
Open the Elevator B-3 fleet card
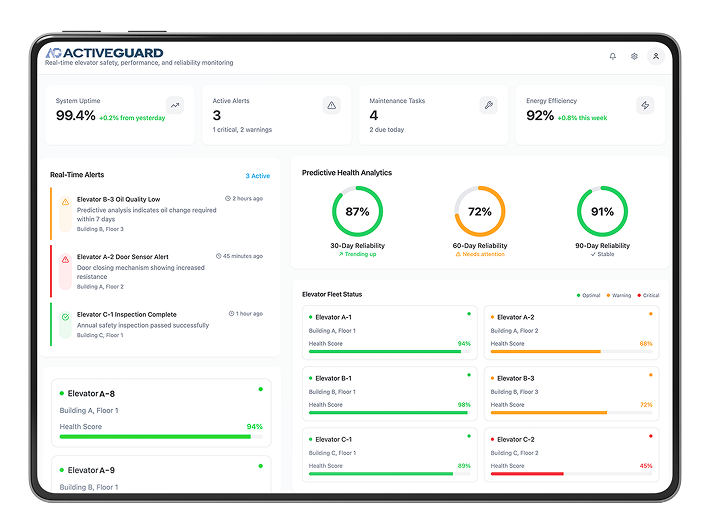pos(571,391)
